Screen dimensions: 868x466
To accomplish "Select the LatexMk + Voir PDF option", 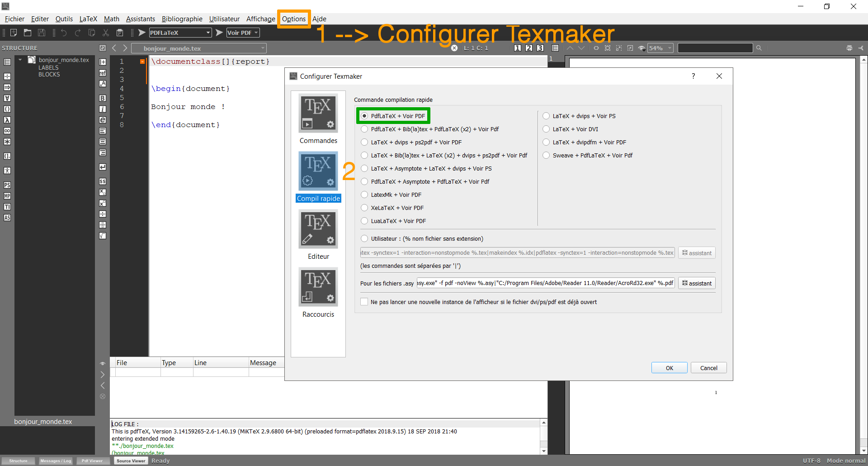I will pyautogui.click(x=364, y=195).
